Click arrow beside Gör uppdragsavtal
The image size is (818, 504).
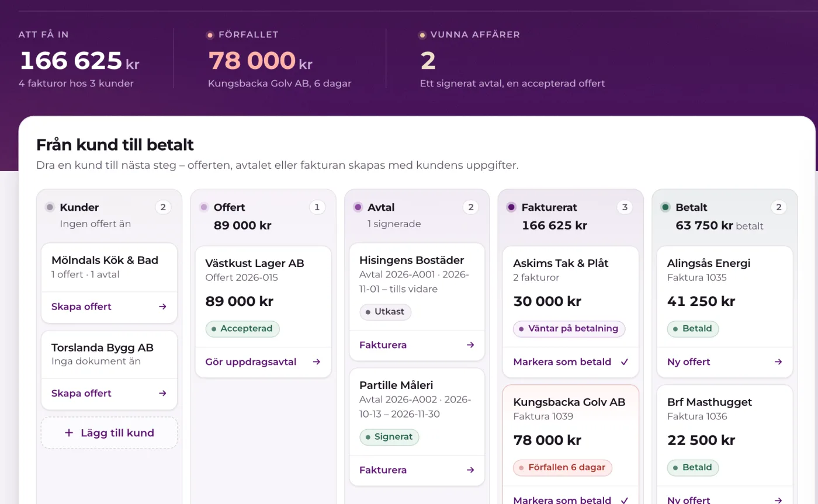coord(317,362)
